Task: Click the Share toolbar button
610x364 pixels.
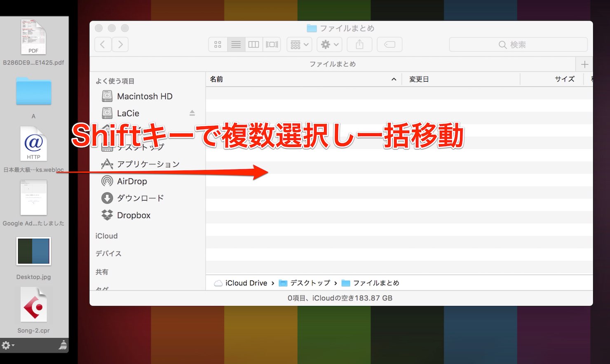Action: point(359,44)
